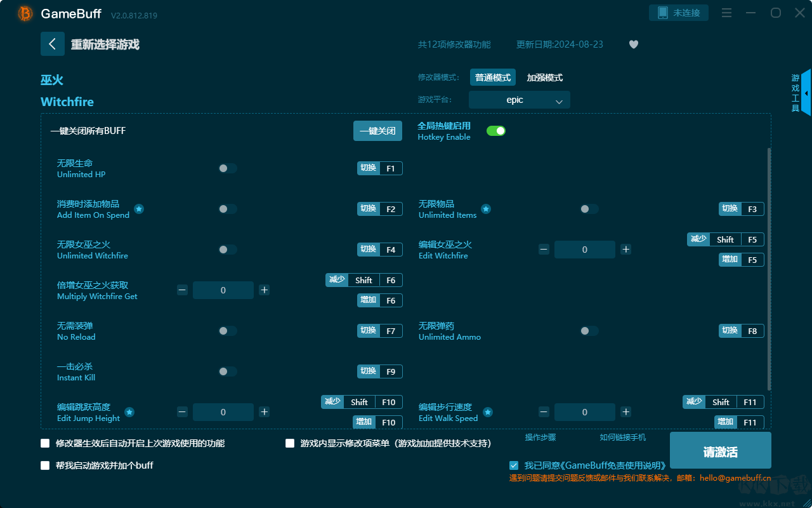Click the Multiply Witchfire Get value field
812x508 pixels.
223,290
